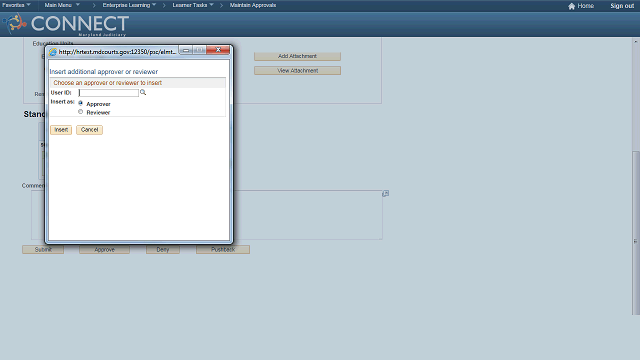640x360 pixels.
Task: Select the Reviewer radio button
Action: coord(80,112)
